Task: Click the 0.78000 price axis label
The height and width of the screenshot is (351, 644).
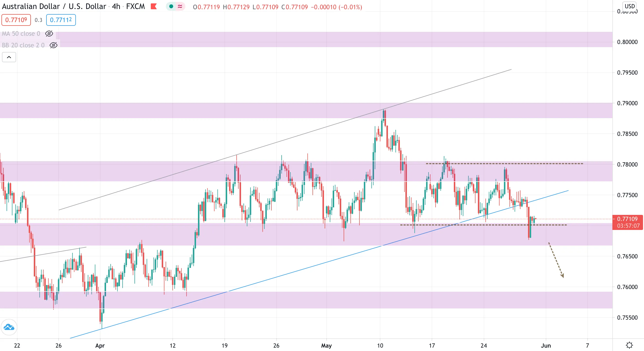Action: 627,164
